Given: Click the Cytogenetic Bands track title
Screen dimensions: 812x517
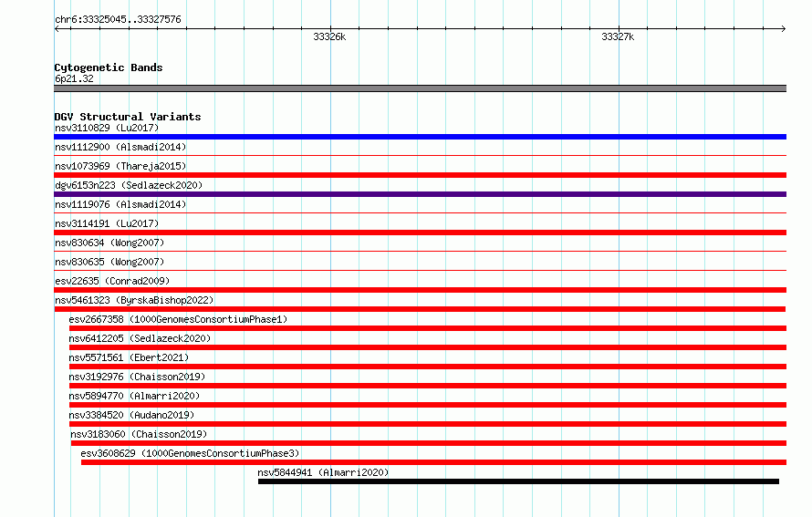Looking at the screenshot, I should click(109, 67).
